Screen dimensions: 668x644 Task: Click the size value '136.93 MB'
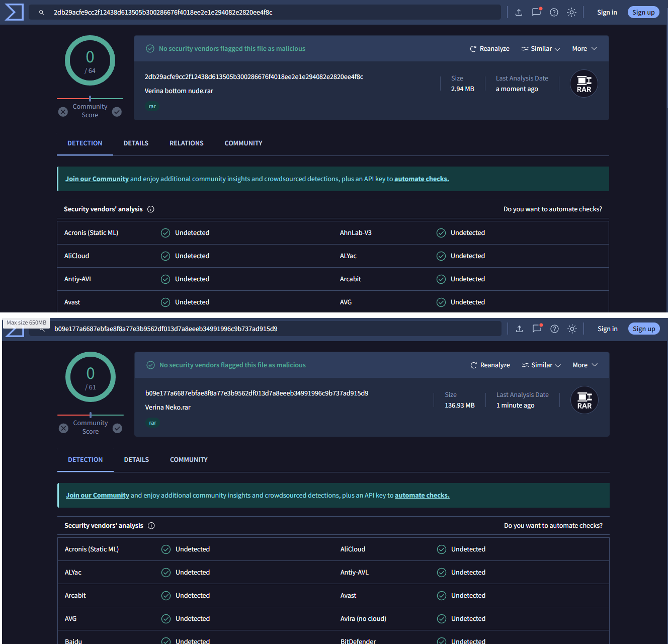point(460,406)
